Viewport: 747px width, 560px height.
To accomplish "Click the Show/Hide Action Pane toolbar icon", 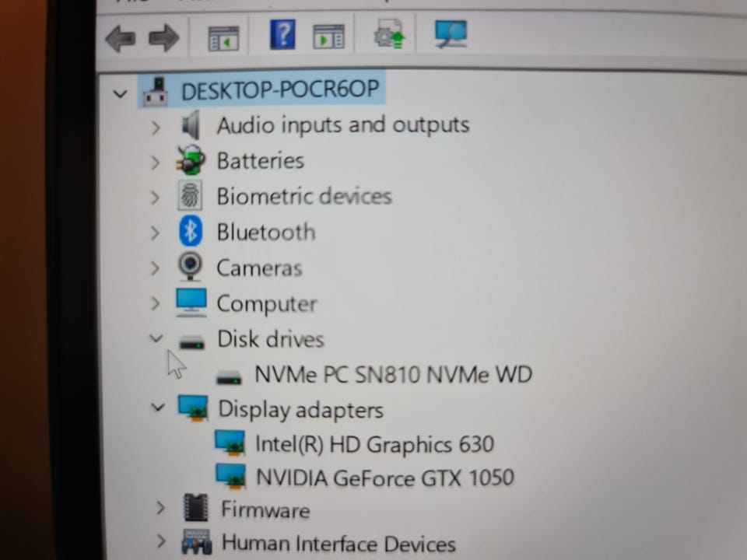I will tap(328, 37).
